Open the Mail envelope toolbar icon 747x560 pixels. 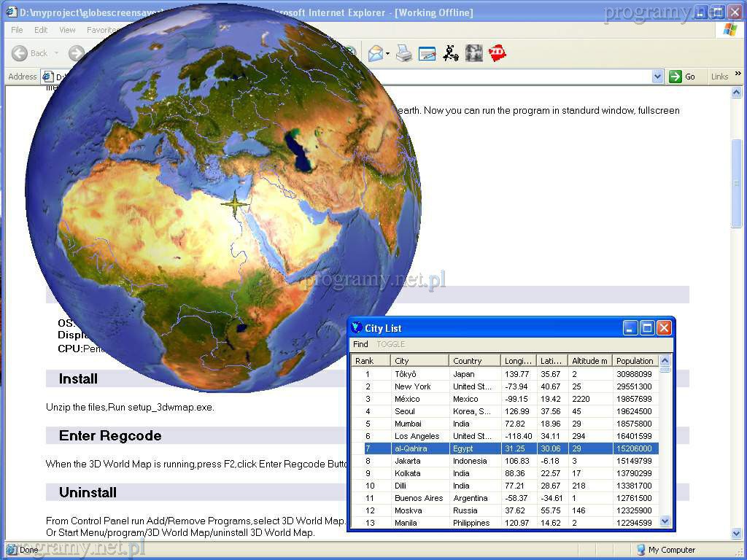(375, 53)
